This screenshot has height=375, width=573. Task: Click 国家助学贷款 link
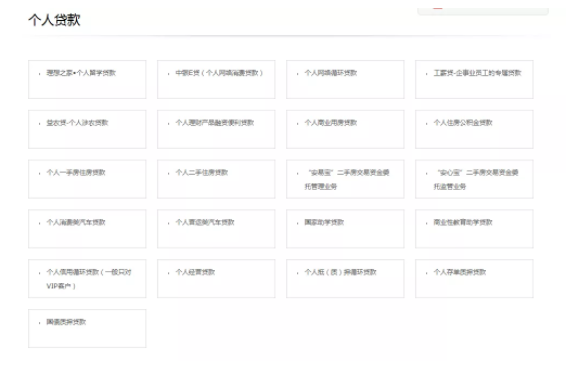(x=324, y=222)
